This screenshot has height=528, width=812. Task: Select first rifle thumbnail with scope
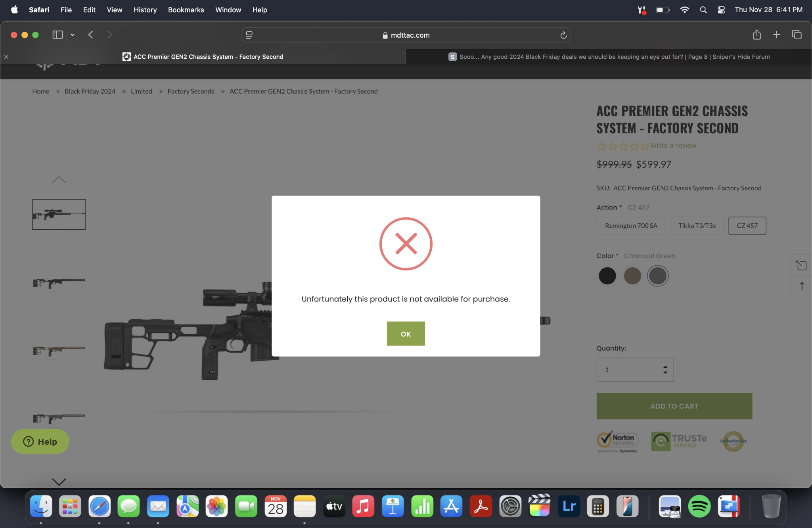click(x=59, y=214)
